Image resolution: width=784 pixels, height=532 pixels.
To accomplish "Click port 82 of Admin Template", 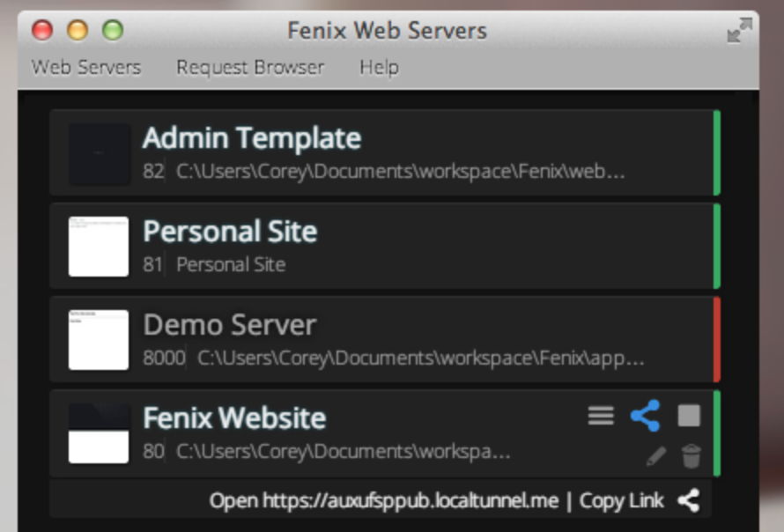I will (x=153, y=172).
